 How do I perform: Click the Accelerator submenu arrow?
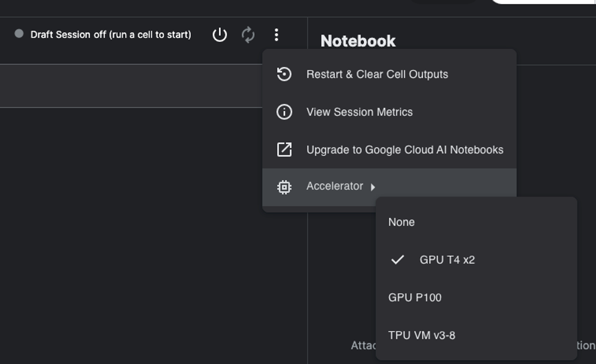pyautogui.click(x=373, y=187)
